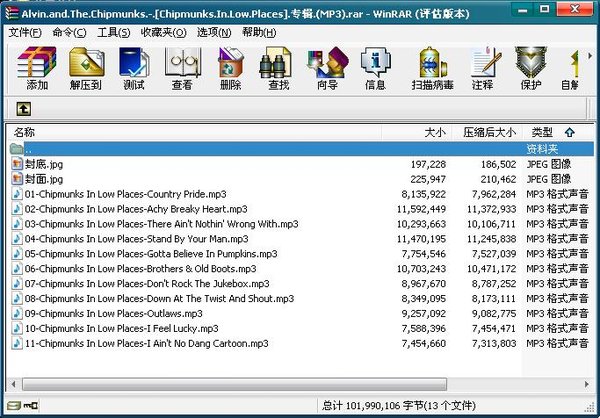The image size is (600, 418).
Task: Select 10-I Feel Lucky.mp3 file
Action: pos(121,328)
